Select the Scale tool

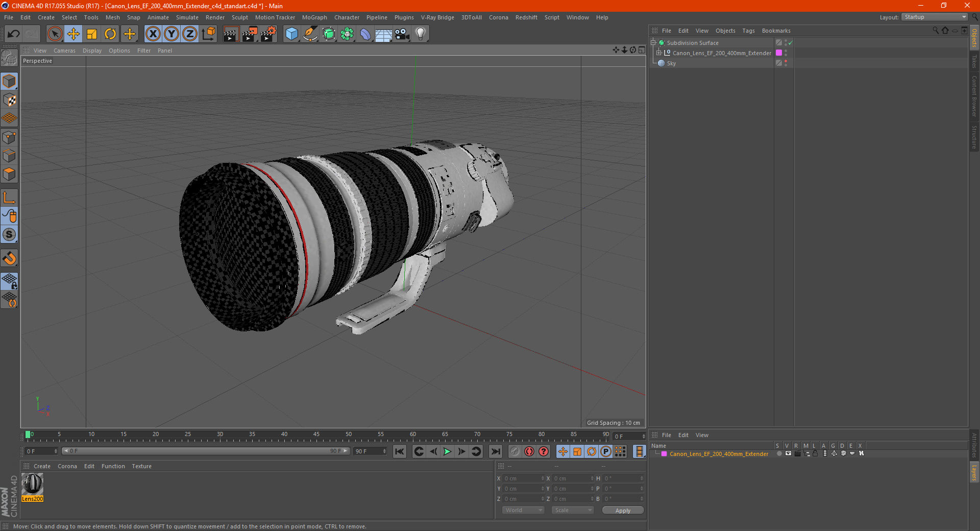pos(92,34)
